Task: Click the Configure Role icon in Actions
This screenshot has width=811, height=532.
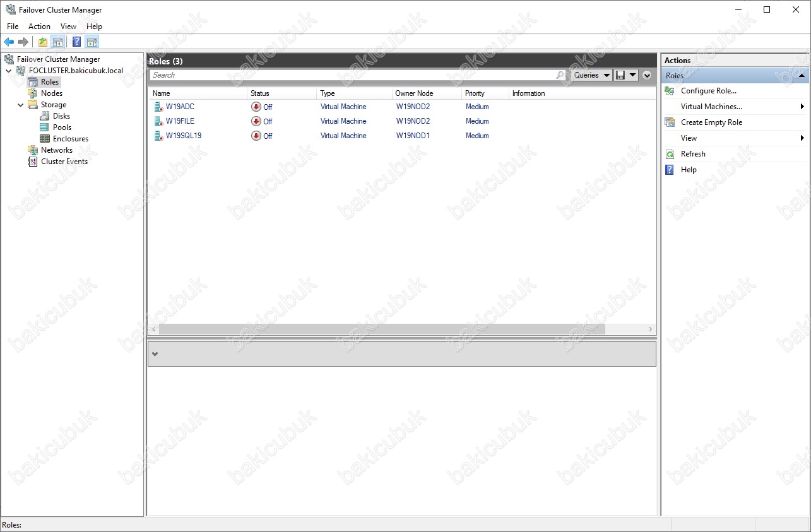Action: [x=670, y=91]
